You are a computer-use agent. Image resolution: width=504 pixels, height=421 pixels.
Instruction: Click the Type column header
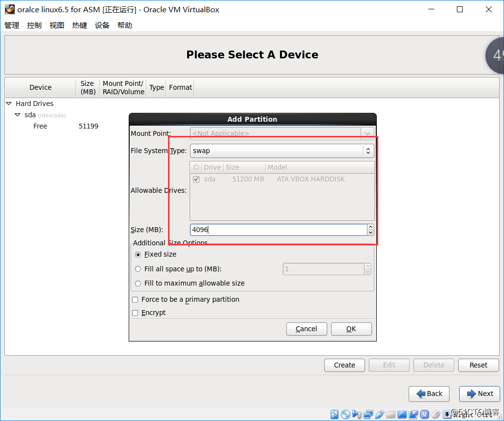coord(157,87)
